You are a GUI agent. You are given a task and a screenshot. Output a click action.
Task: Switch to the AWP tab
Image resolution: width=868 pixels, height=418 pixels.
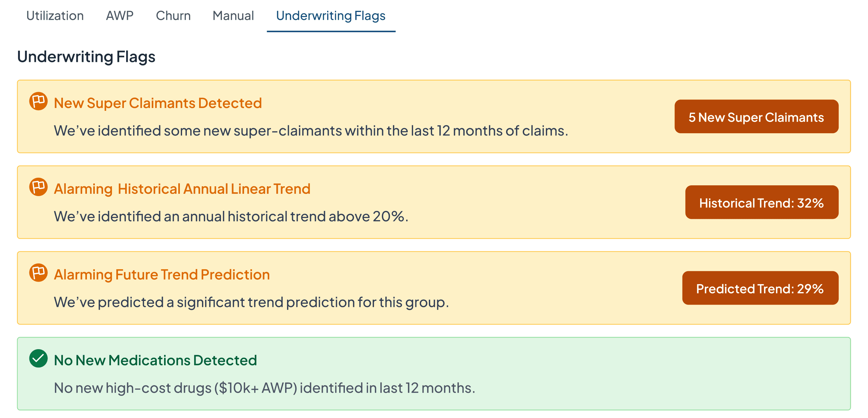(x=119, y=16)
